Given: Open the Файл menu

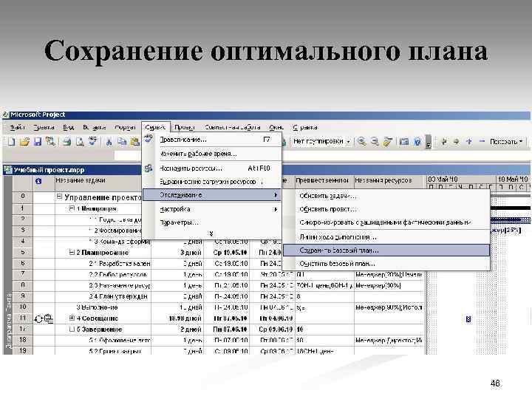Looking at the screenshot, I should coord(17,128).
